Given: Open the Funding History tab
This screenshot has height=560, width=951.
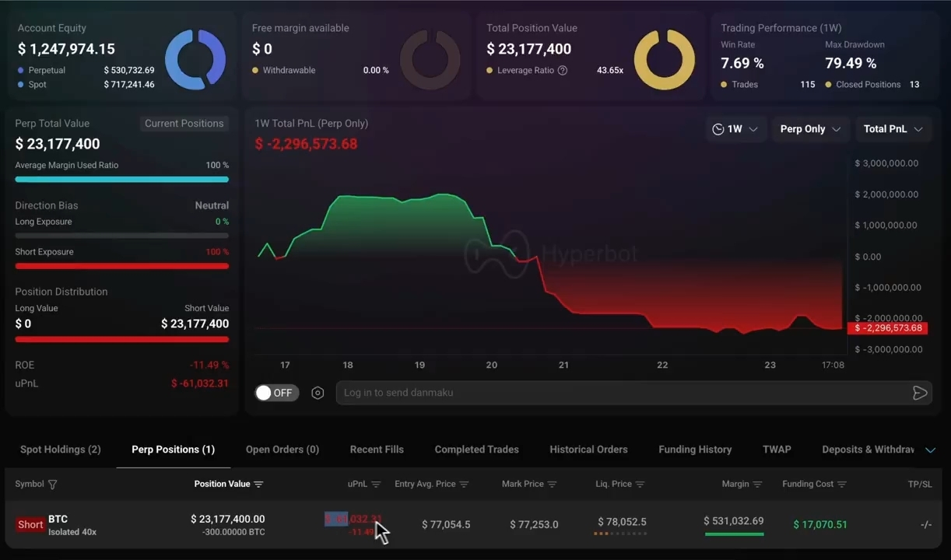Looking at the screenshot, I should click(695, 450).
